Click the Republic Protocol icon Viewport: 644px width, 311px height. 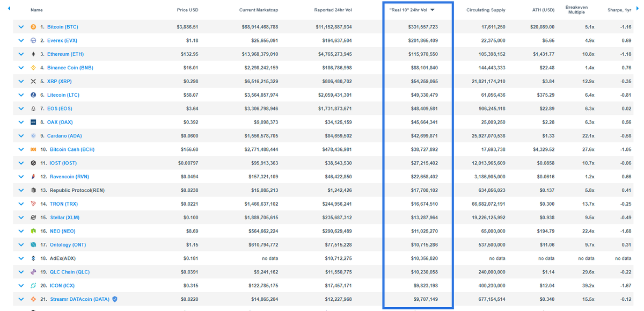click(x=33, y=190)
